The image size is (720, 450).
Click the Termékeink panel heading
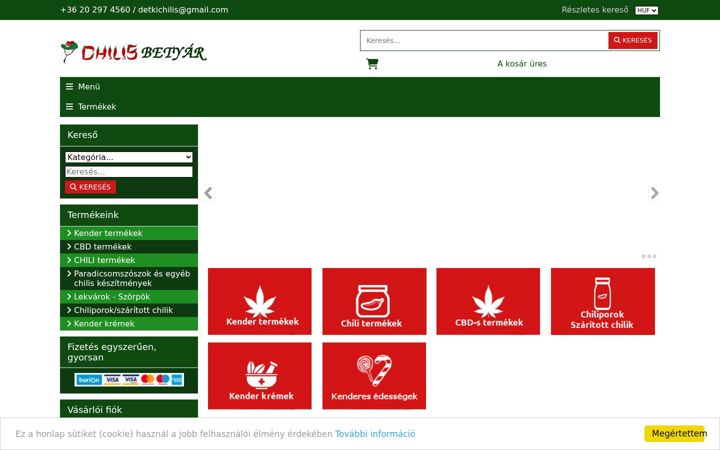pos(129,215)
